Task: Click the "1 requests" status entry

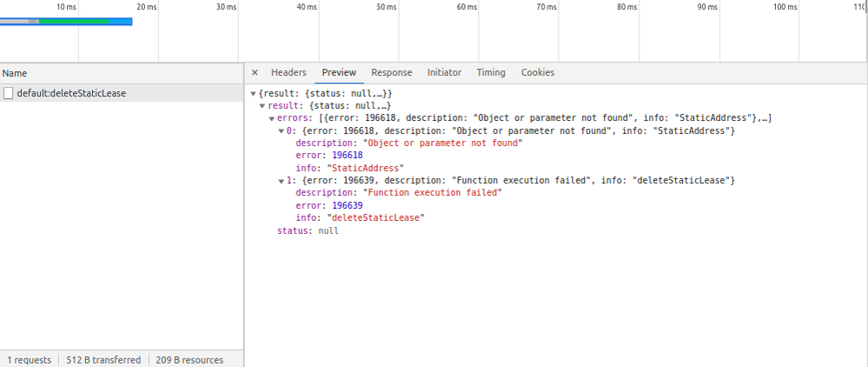Action: (29, 360)
